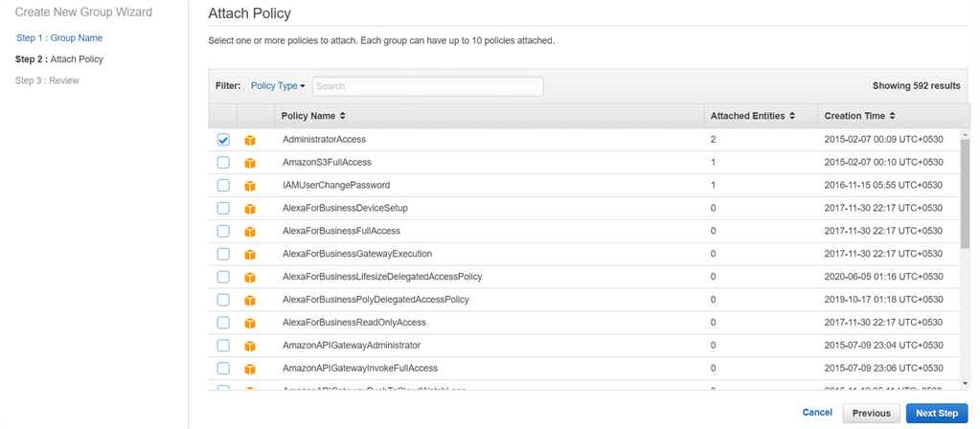Click creation time 2019-10-17 01:18 UTC+0530
Image resolution: width=980 pixels, height=429 pixels.
884,300
